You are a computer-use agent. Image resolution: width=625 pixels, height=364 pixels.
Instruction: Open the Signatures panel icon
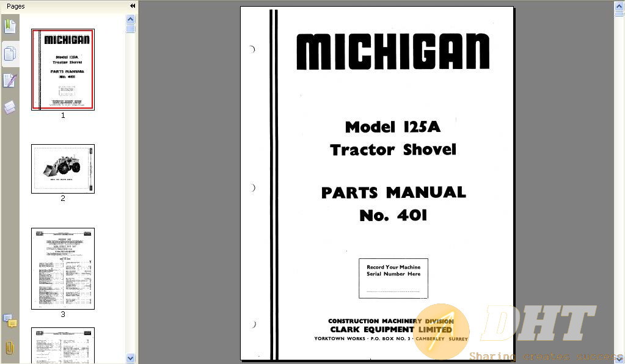10,81
